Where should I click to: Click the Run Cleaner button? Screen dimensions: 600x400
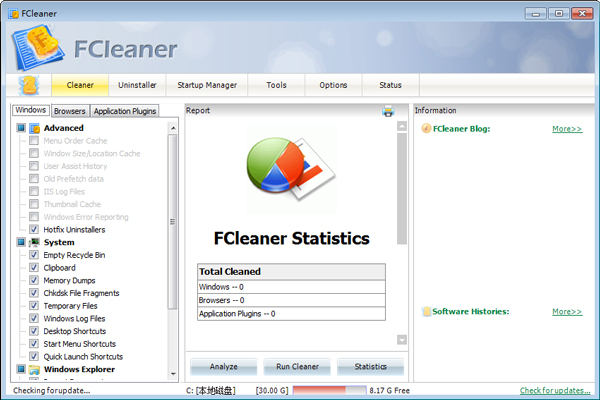tap(297, 367)
